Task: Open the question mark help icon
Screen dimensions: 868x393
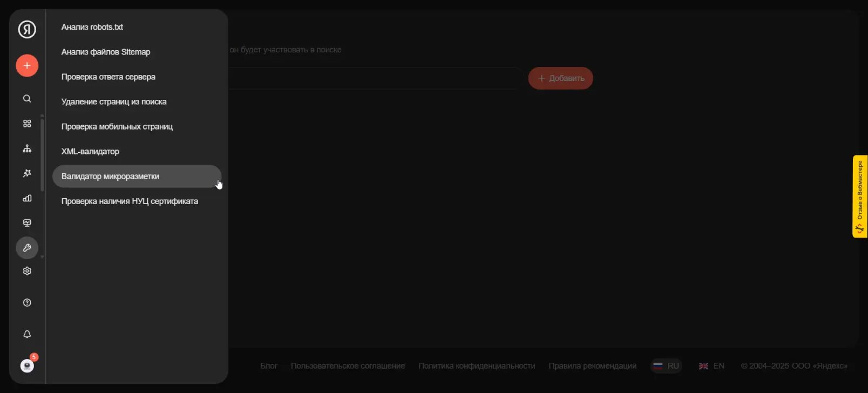Action: point(27,303)
